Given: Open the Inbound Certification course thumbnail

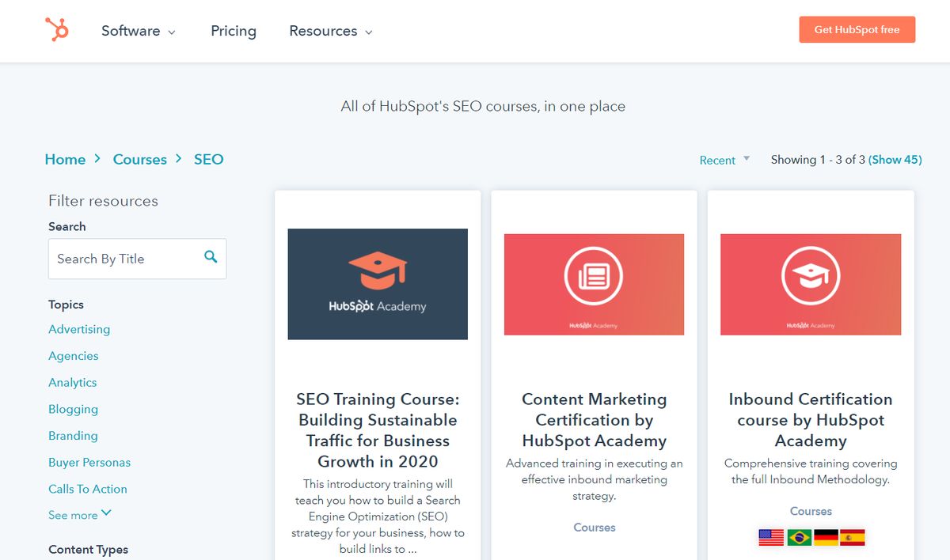Looking at the screenshot, I should [x=811, y=284].
